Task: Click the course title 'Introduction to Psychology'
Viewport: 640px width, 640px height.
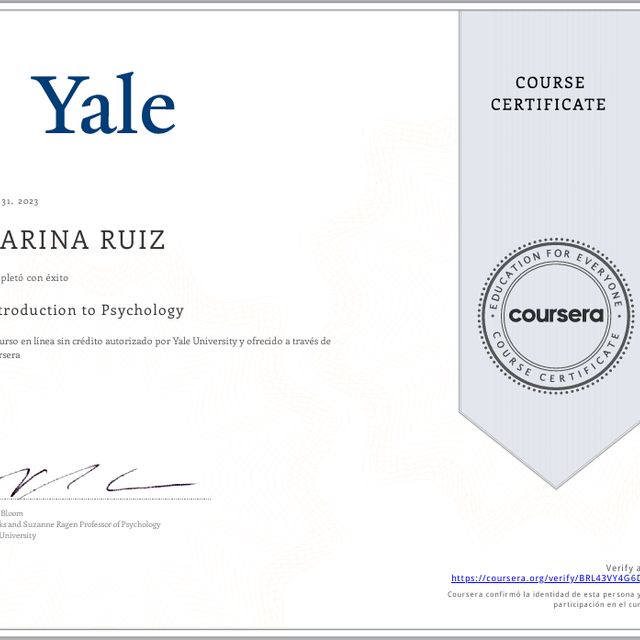Action: pyautogui.click(x=92, y=310)
